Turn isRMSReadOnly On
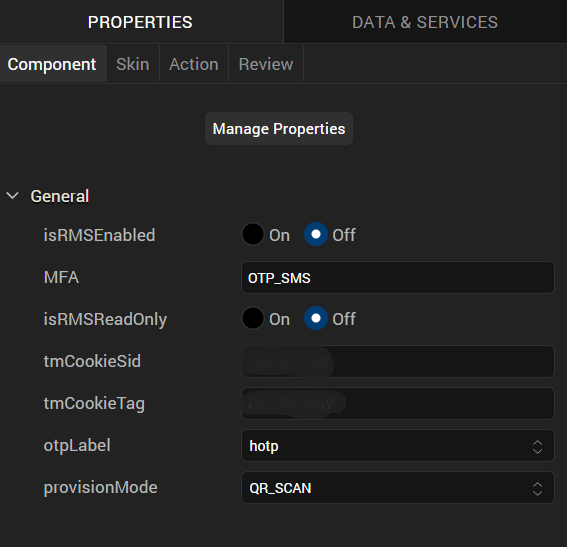Viewport: 567px width, 547px height. tap(253, 318)
